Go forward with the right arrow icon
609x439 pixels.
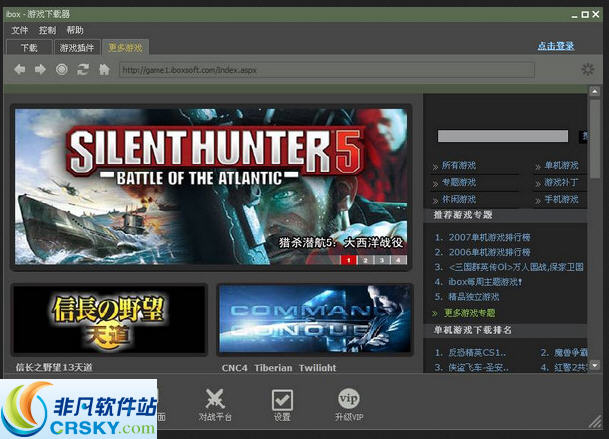click(40, 70)
